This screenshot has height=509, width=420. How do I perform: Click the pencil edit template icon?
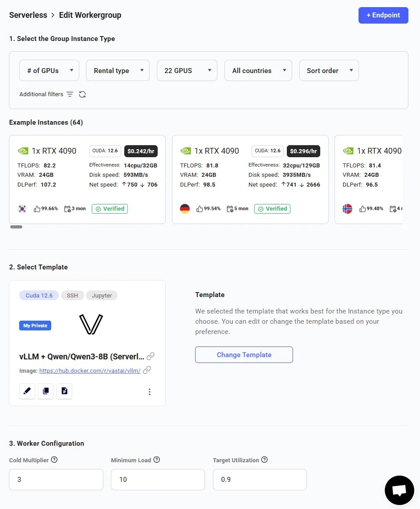click(27, 391)
